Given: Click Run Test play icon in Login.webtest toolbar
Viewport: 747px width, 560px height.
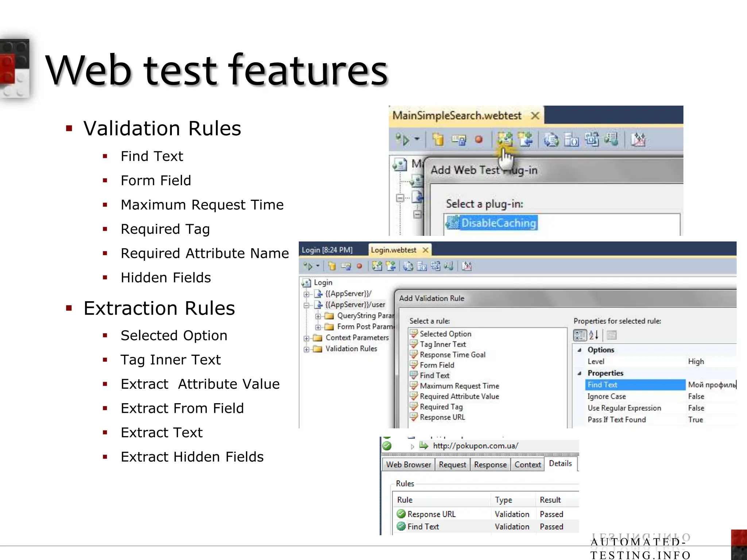Looking at the screenshot, I should click(x=309, y=266).
